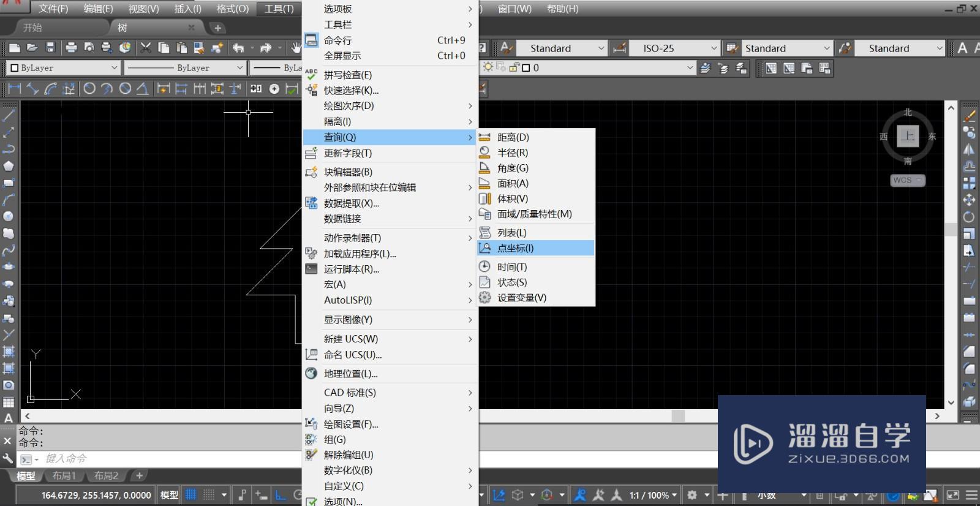
Task: Switch to the Start (开始) document tab
Action: pos(32,28)
